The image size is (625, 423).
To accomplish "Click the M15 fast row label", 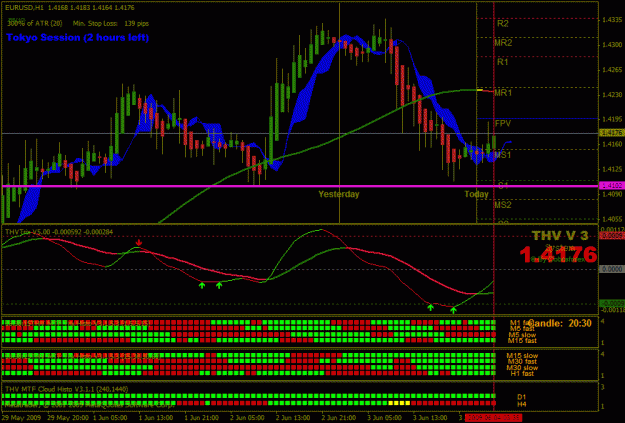I will 522,340.
